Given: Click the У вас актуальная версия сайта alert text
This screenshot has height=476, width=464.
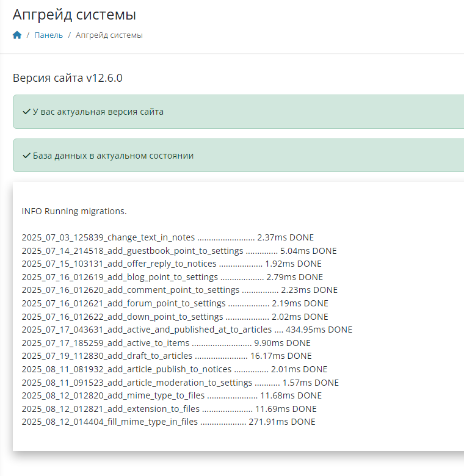Looking at the screenshot, I should pyautogui.click(x=98, y=112).
